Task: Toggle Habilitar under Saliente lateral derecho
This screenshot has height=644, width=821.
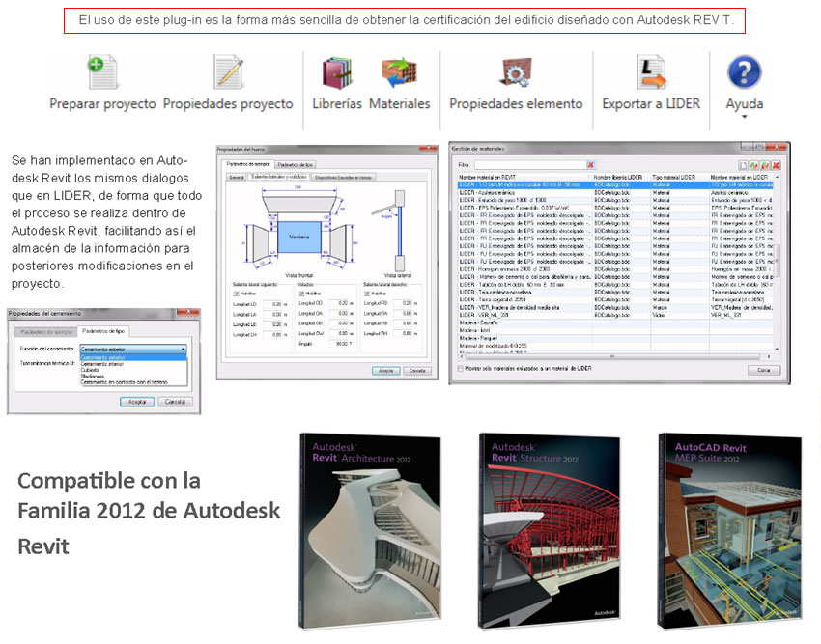Action: [367, 294]
